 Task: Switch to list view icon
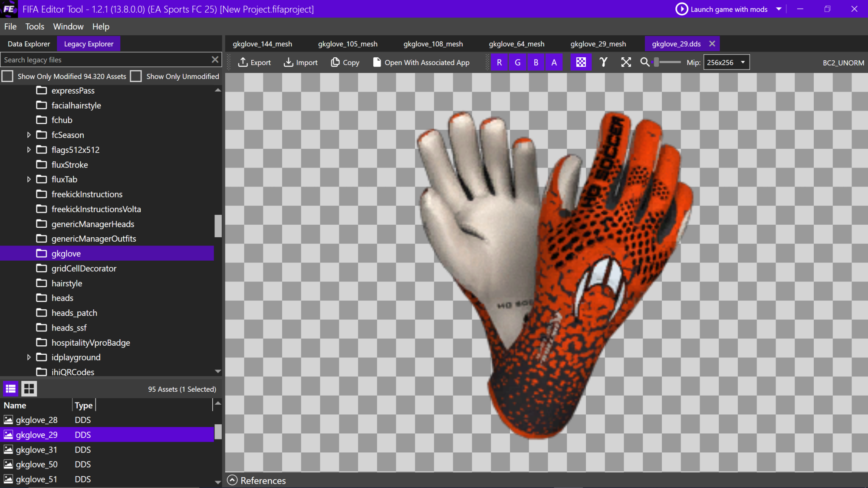pos(11,389)
